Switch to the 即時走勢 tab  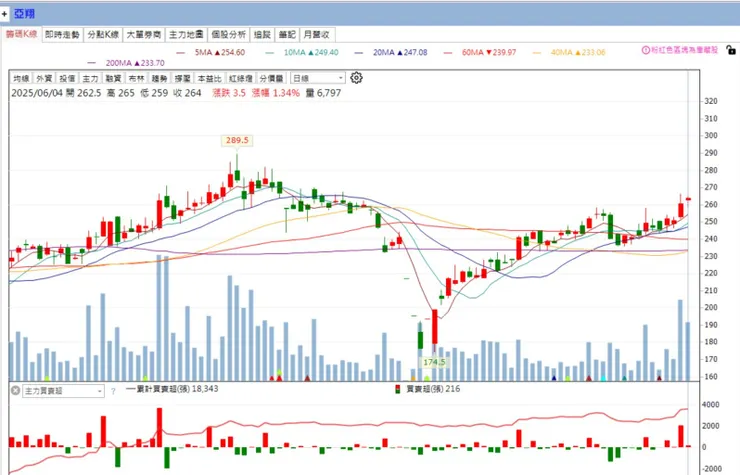62,34
